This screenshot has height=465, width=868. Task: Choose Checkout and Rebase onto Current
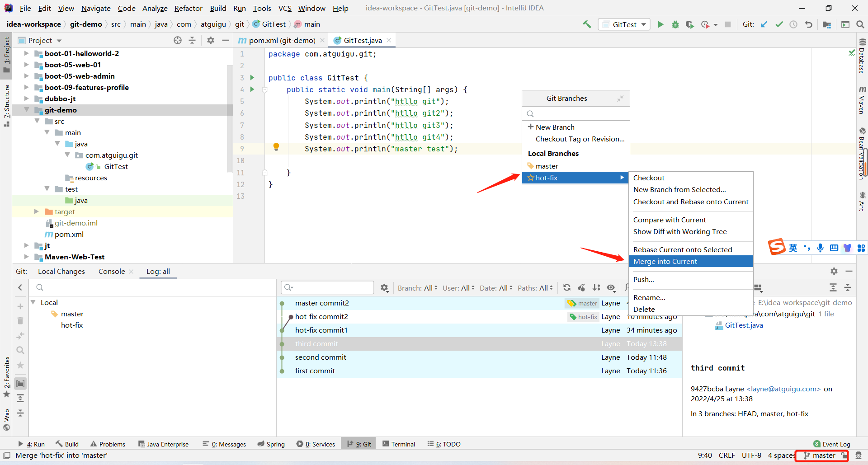tap(691, 202)
